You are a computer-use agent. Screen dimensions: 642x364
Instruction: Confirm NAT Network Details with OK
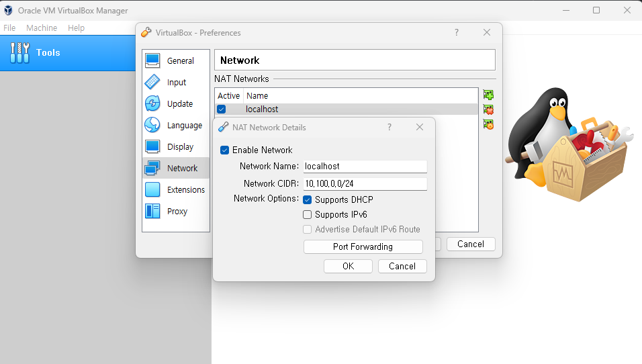click(348, 266)
